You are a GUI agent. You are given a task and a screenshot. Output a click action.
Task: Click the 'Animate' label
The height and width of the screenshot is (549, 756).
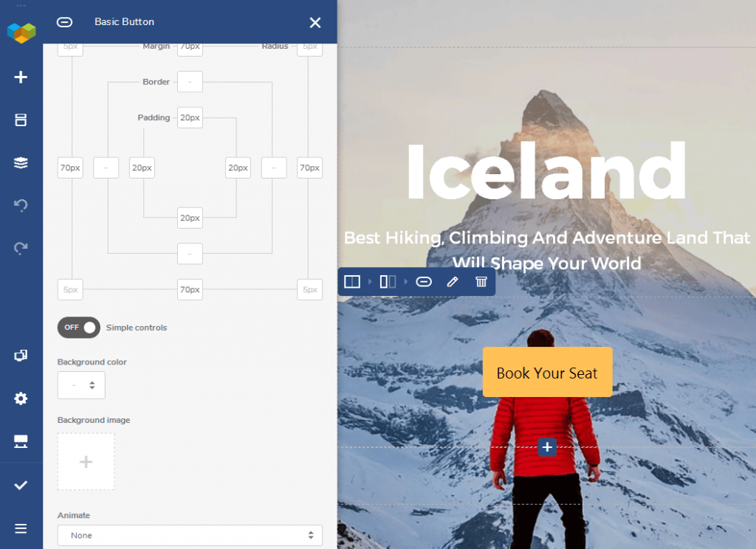74,515
